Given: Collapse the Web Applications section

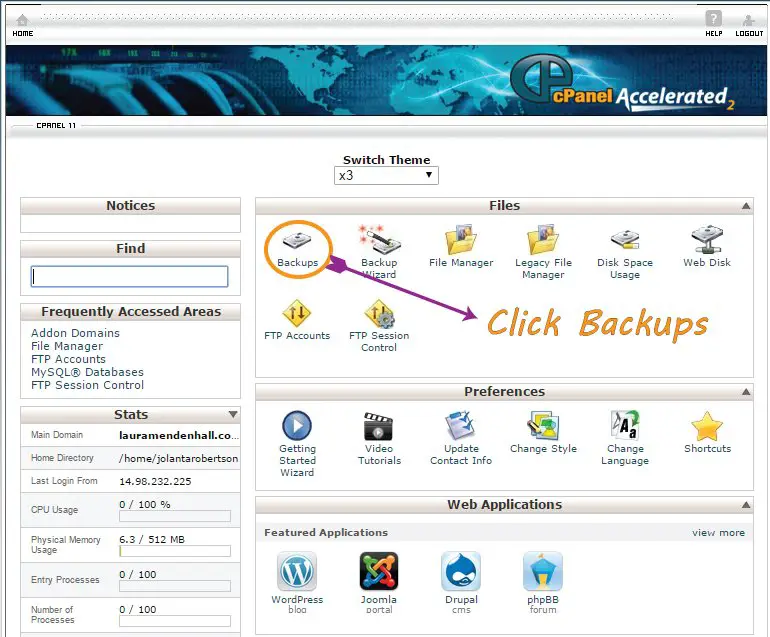Looking at the screenshot, I should pyautogui.click(x=746, y=504).
